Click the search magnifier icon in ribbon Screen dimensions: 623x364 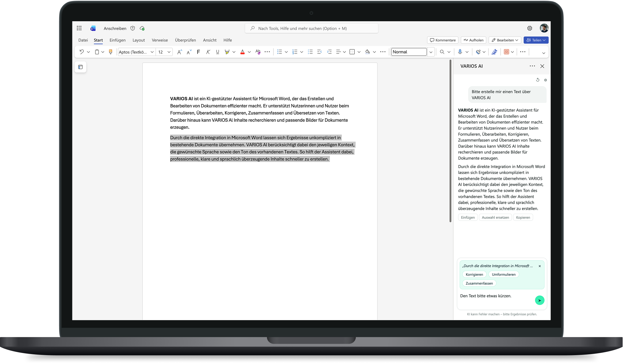pyautogui.click(x=442, y=52)
